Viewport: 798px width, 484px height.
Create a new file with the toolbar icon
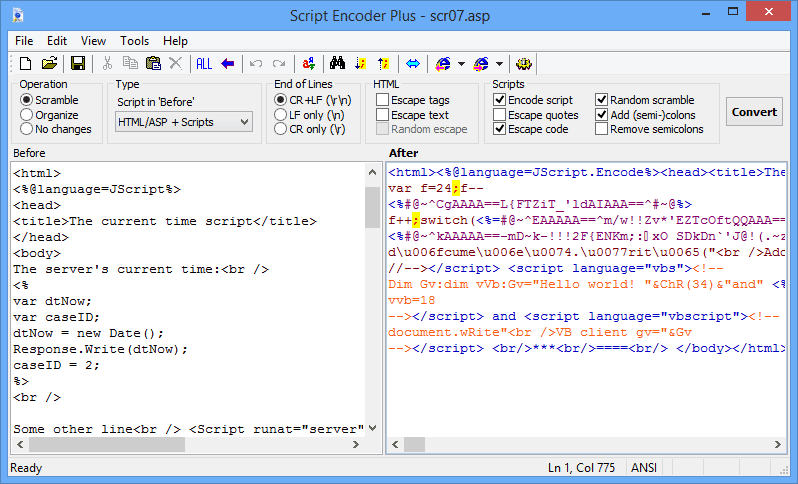25,64
